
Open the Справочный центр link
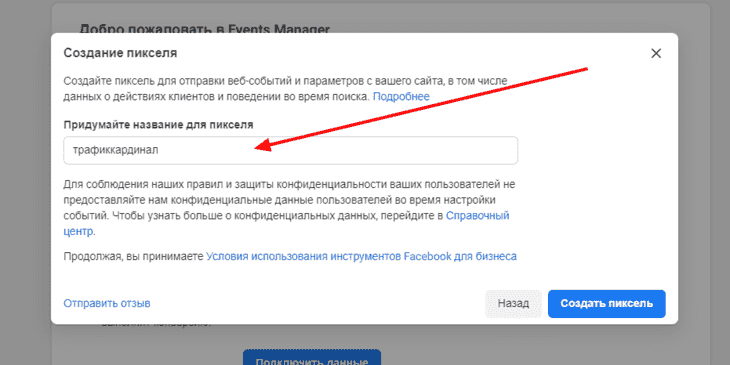pos(478,216)
